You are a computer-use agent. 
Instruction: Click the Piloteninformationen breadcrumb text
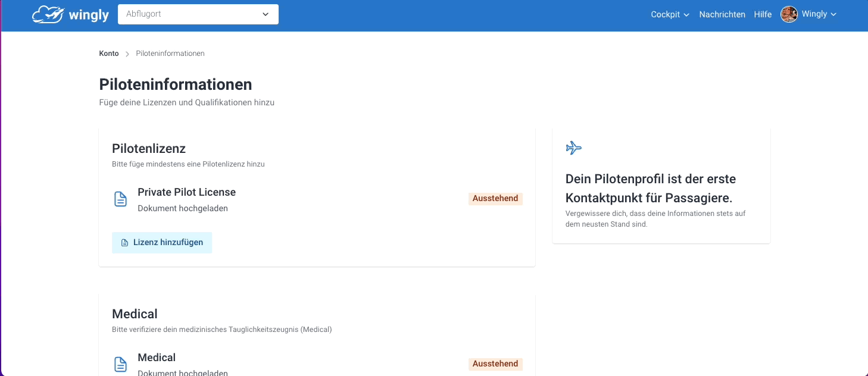(170, 54)
